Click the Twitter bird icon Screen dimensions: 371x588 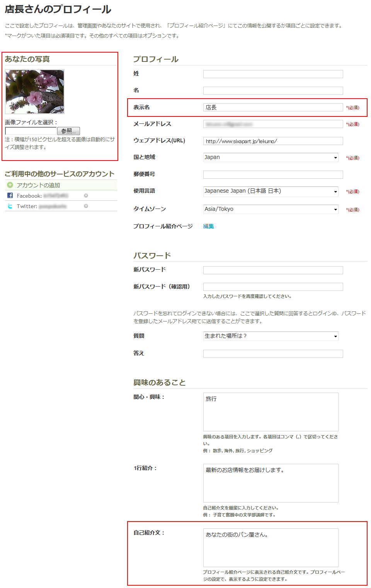click(x=10, y=206)
